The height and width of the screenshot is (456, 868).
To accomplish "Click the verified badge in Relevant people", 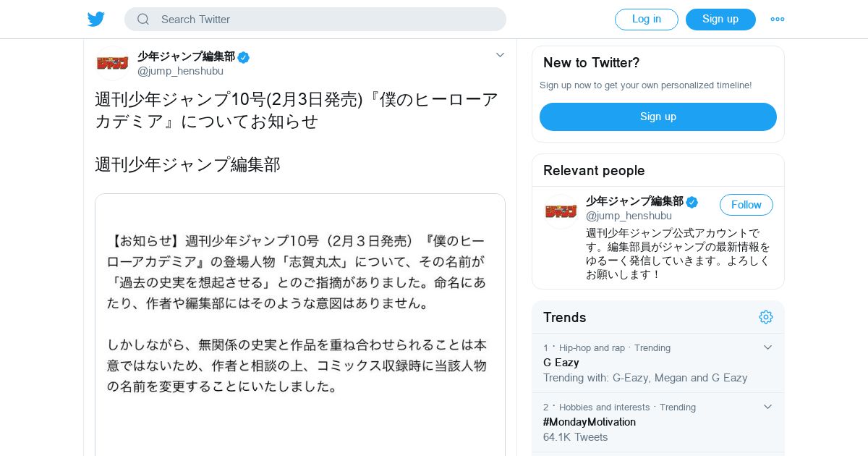I will (x=692, y=202).
